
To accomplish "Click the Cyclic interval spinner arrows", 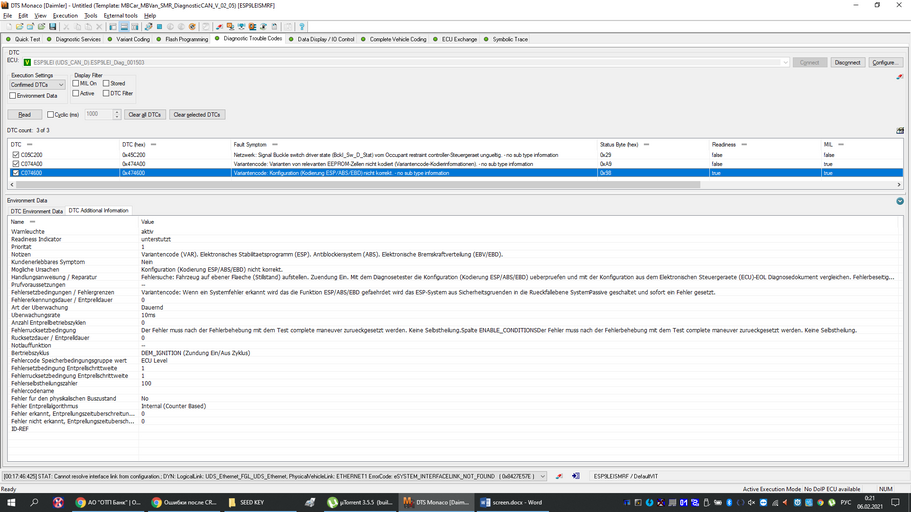I will coord(116,114).
